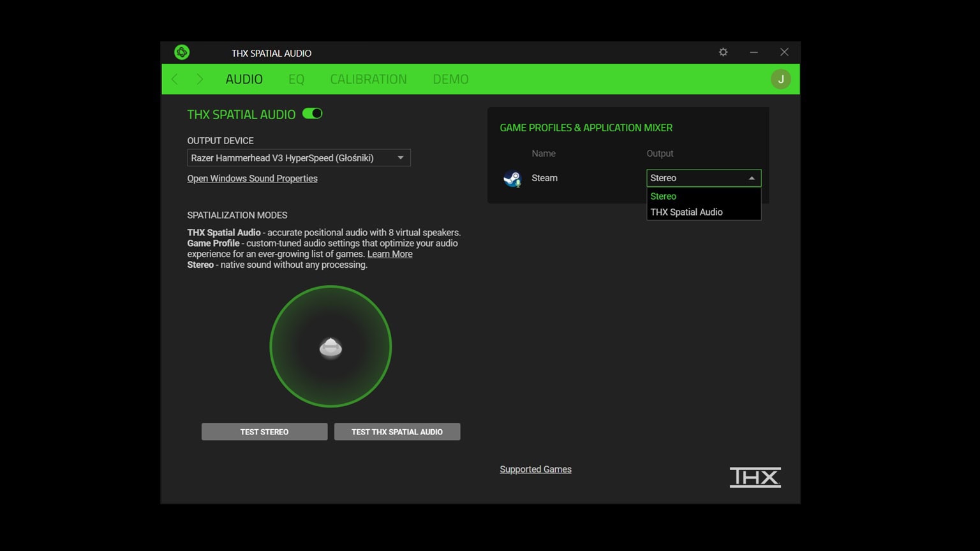The width and height of the screenshot is (980, 551).
Task: Click the Razer Synapse logo icon
Action: [x=182, y=52]
